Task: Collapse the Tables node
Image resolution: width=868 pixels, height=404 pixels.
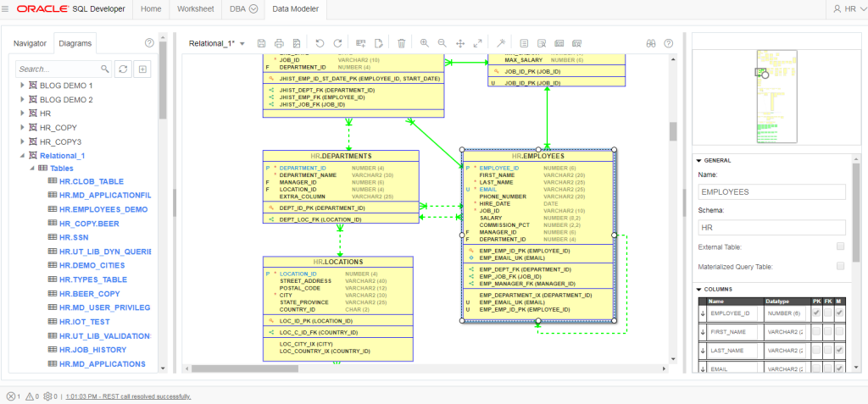Action: (x=31, y=169)
